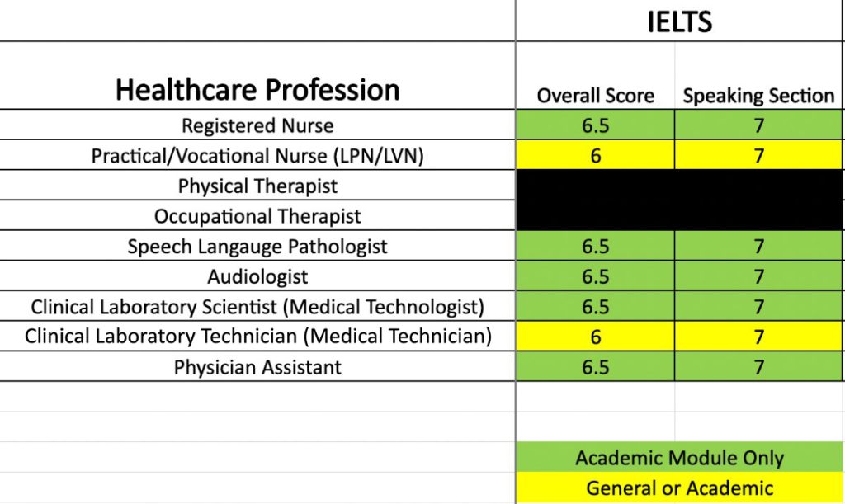Viewport: 845px width, 504px height.
Task: Select Physician Assistant's speaking section score 7
Action: click(758, 367)
